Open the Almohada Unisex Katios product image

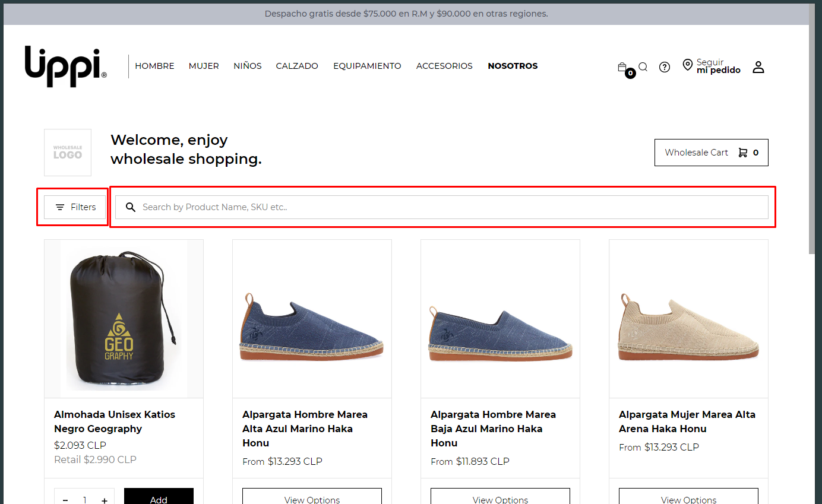[124, 319]
